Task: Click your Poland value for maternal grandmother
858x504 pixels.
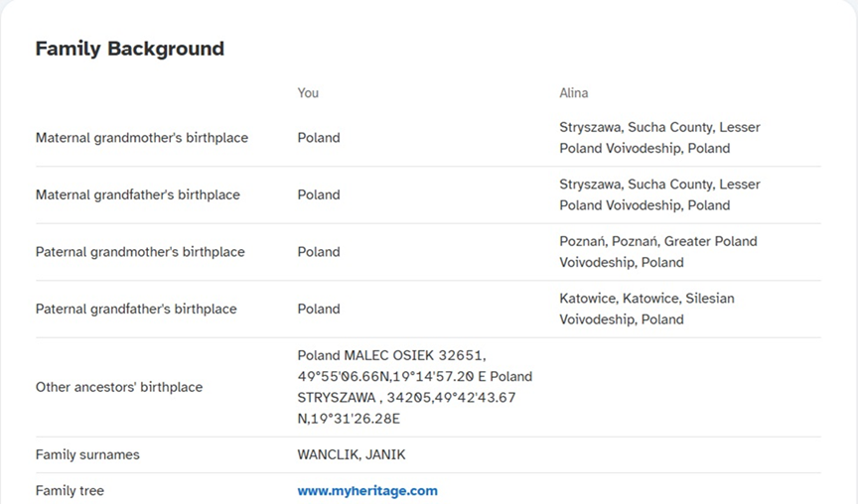Action: click(319, 138)
